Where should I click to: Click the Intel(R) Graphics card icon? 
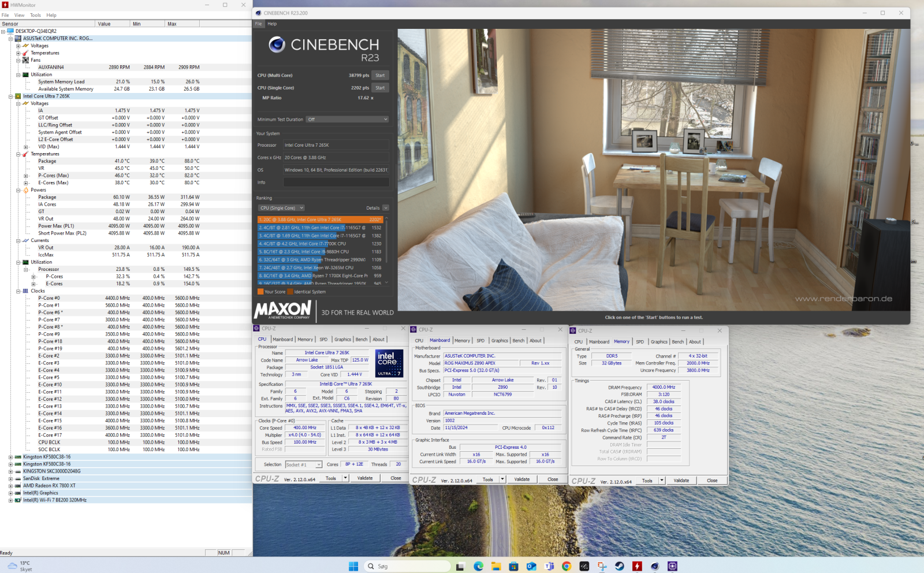coord(18,493)
